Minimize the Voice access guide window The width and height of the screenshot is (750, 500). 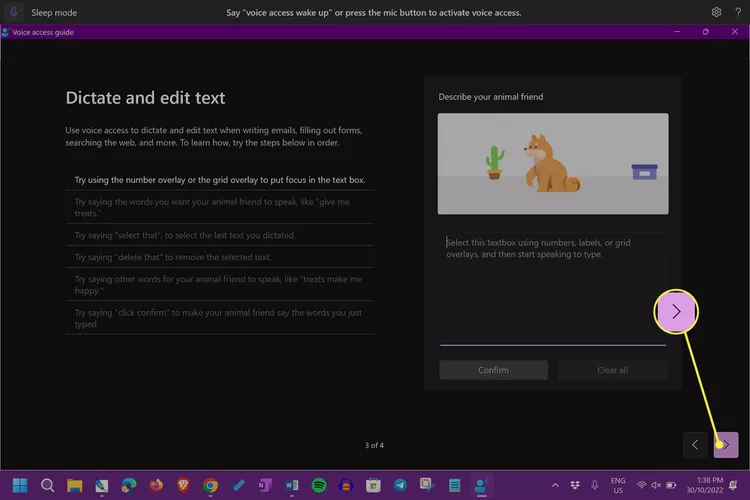point(677,32)
